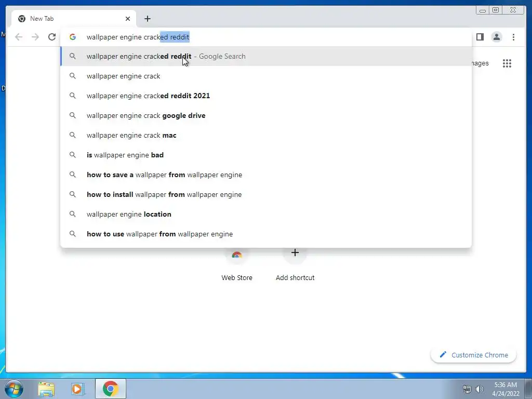The image size is (532, 399).
Task: Click the network tray icon
Action: (467, 389)
